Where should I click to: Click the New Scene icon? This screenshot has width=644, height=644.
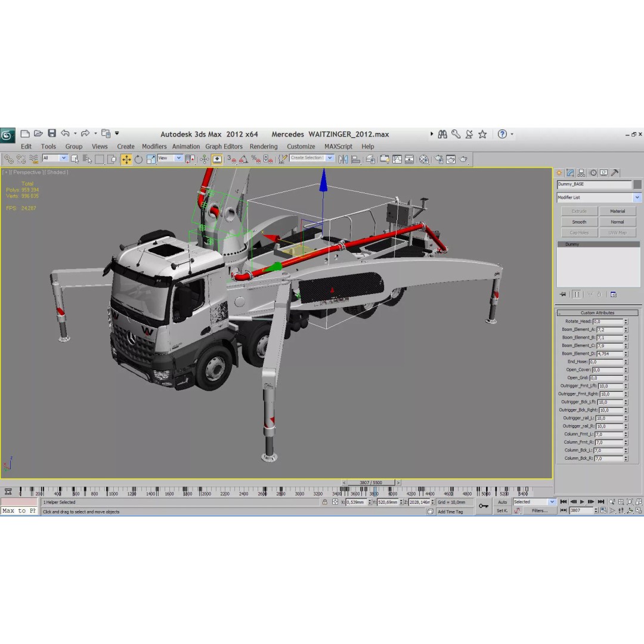point(24,134)
